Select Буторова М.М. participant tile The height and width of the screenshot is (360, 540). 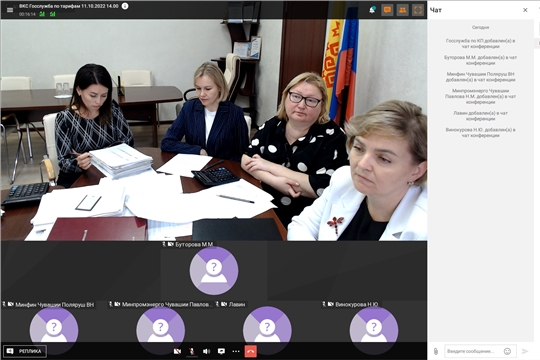pyautogui.click(x=214, y=271)
